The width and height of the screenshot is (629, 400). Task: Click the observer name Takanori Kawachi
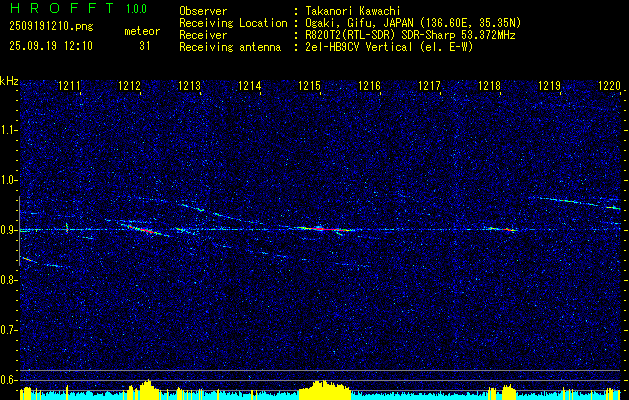coord(352,11)
